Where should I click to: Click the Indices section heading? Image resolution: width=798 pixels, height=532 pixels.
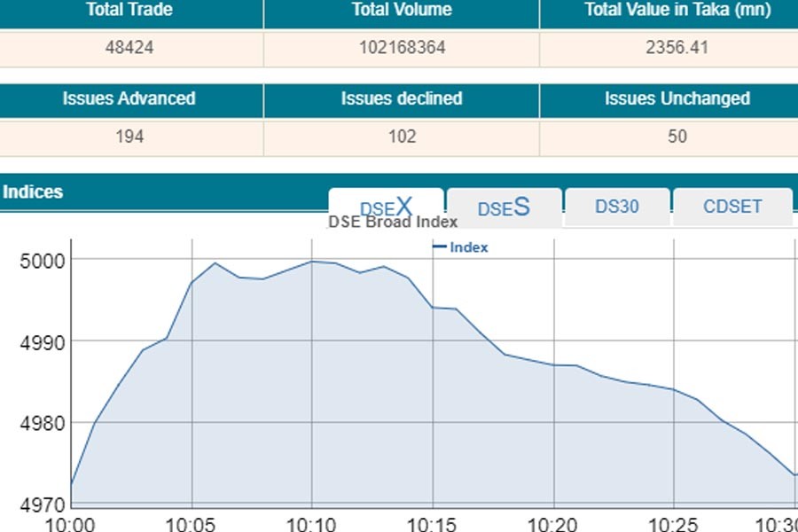[x=33, y=192]
